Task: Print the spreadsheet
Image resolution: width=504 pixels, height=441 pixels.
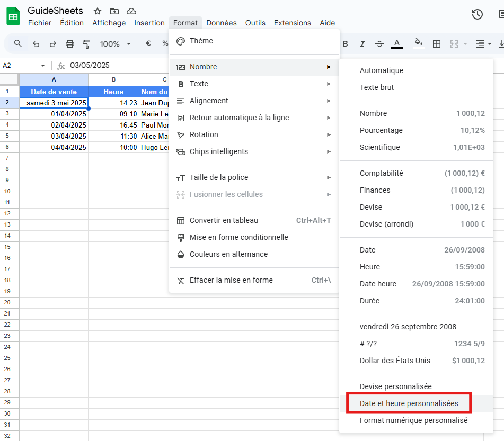Action: click(70, 44)
